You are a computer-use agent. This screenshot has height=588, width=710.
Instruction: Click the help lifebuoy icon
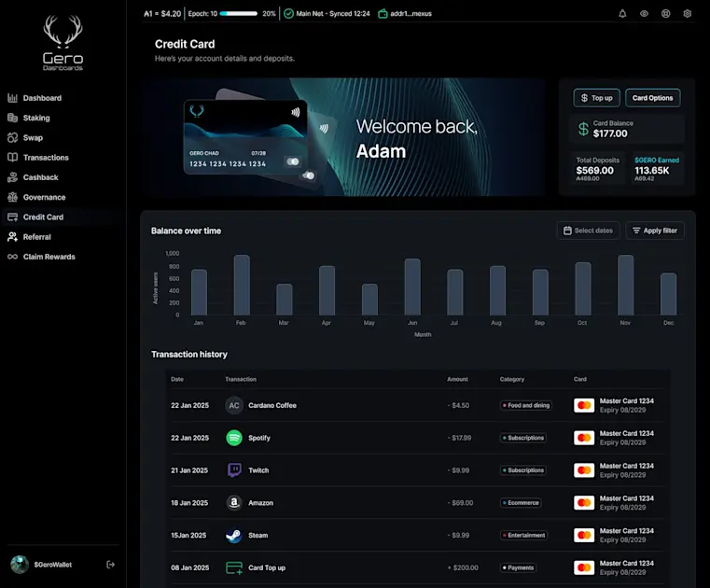pyautogui.click(x=665, y=14)
